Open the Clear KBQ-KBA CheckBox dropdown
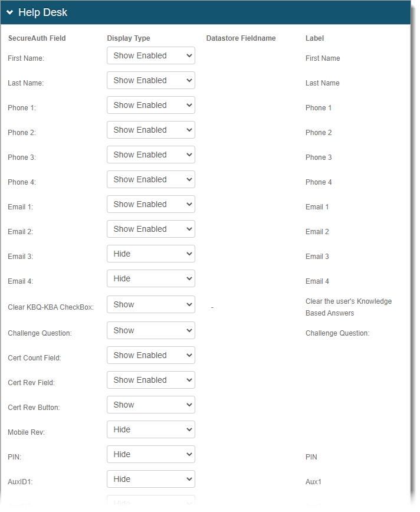 click(x=150, y=304)
